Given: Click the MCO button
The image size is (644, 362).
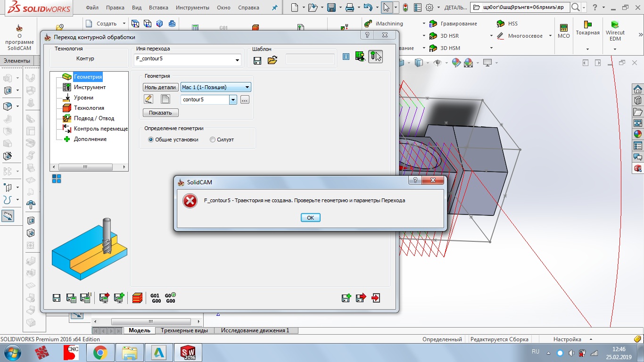Looking at the screenshot, I should click(x=563, y=31).
